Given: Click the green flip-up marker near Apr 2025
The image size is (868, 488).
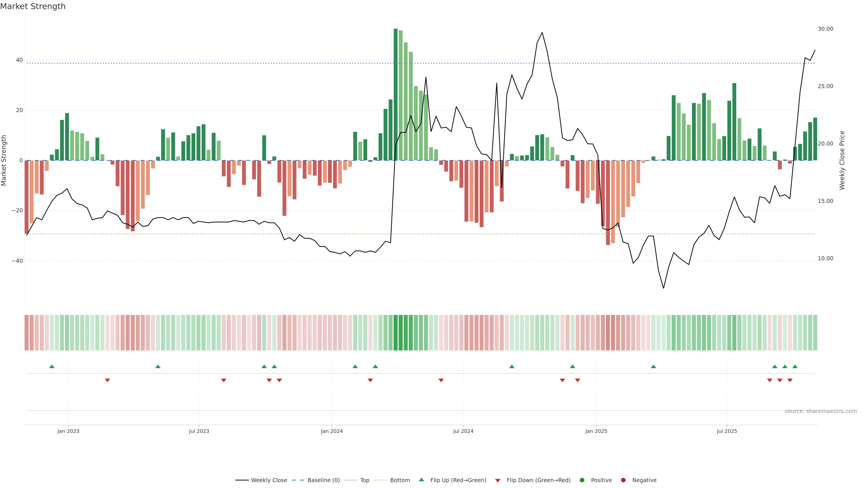Looking at the screenshot, I should [x=653, y=366].
